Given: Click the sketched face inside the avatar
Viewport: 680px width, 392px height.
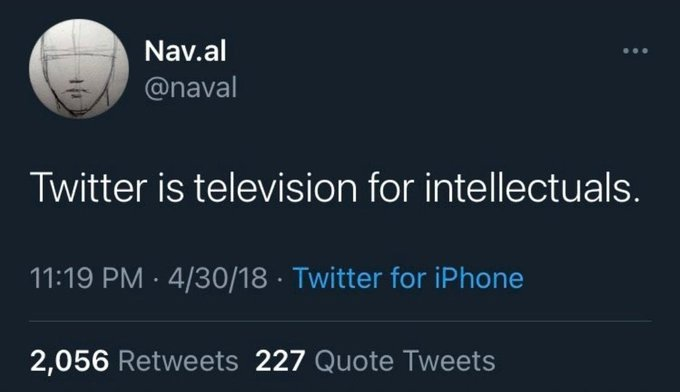Looking at the screenshot, I should click(x=77, y=74).
